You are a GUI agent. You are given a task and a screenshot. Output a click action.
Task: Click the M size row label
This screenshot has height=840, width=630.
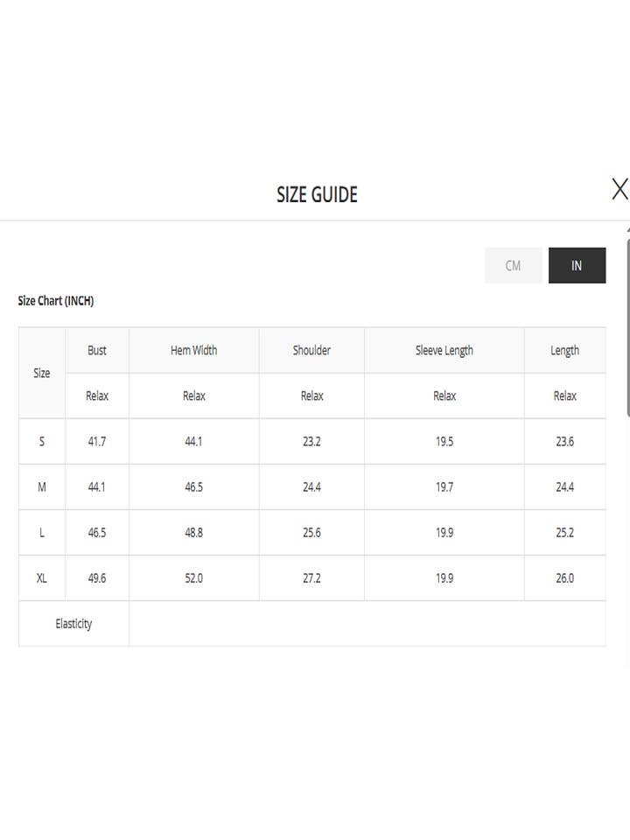(x=42, y=487)
